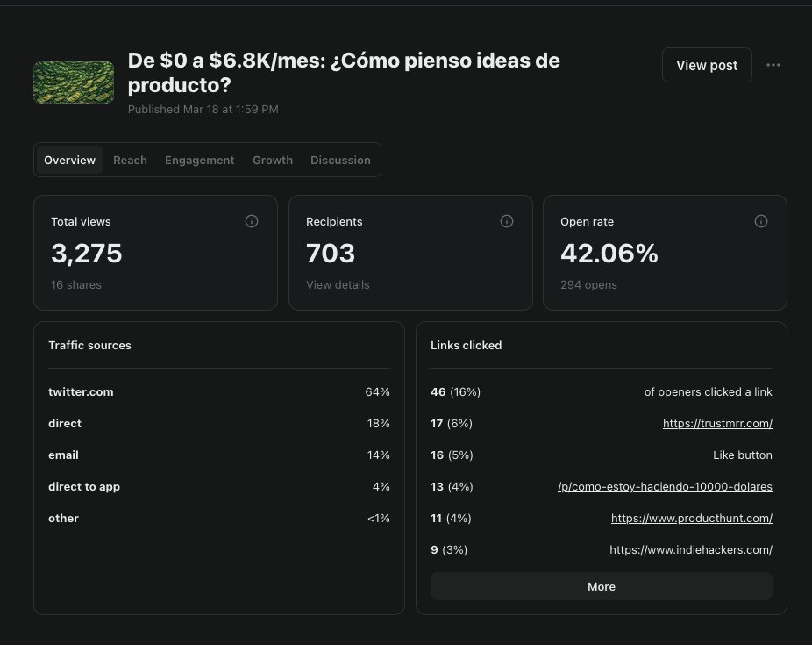Click the 16 shares text
This screenshot has width=812, height=645.
point(76,285)
